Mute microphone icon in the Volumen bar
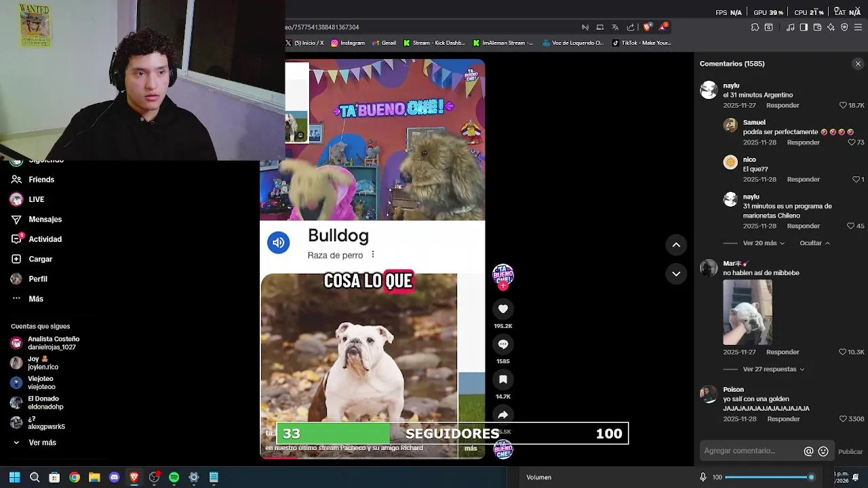 [703, 477]
